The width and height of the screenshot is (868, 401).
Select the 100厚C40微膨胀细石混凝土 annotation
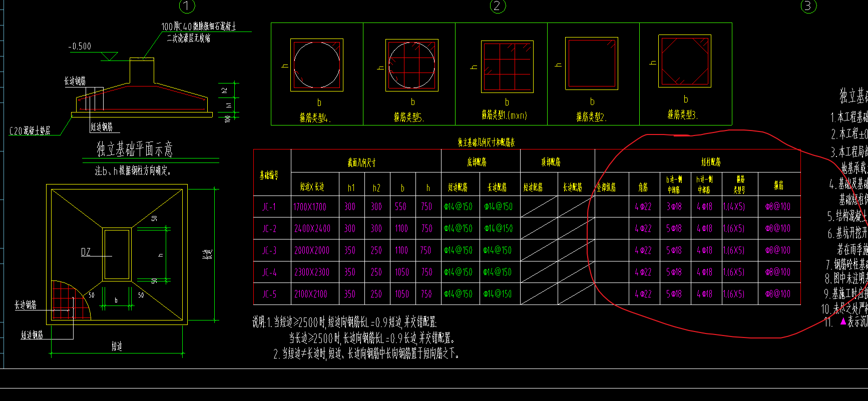pyautogui.click(x=199, y=26)
